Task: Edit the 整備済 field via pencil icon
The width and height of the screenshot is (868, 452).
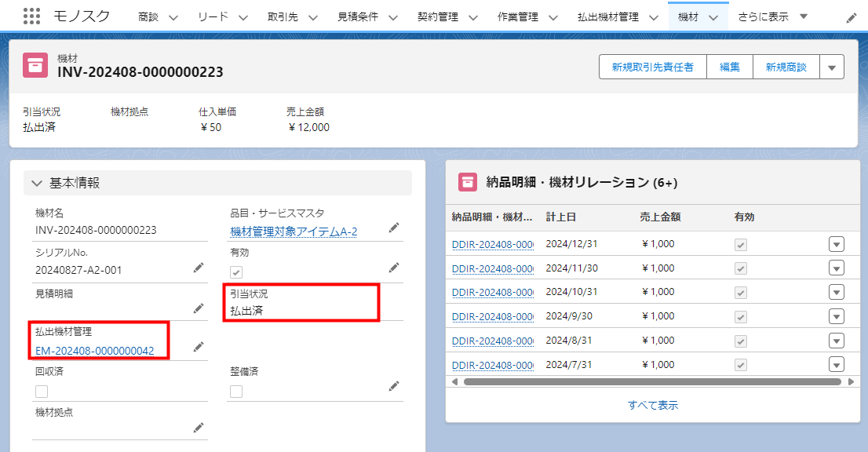Action: tap(394, 386)
